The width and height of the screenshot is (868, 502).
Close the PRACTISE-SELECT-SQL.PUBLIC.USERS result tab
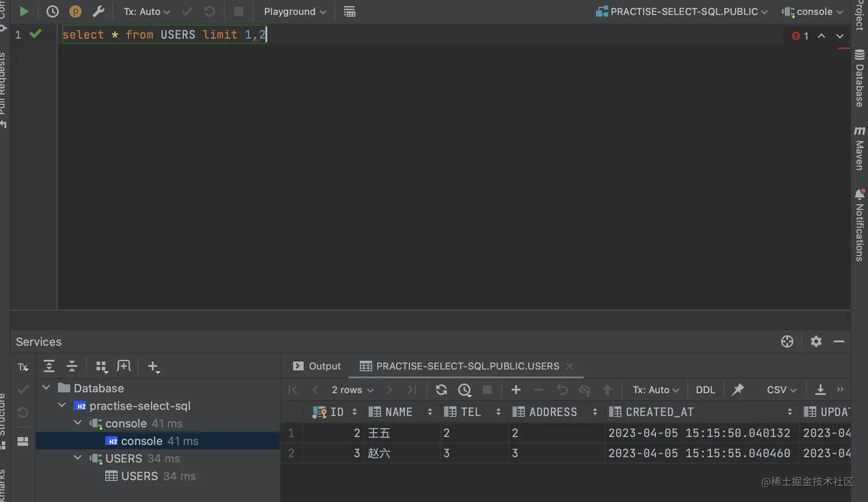pyautogui.click(x=569, y=366)
